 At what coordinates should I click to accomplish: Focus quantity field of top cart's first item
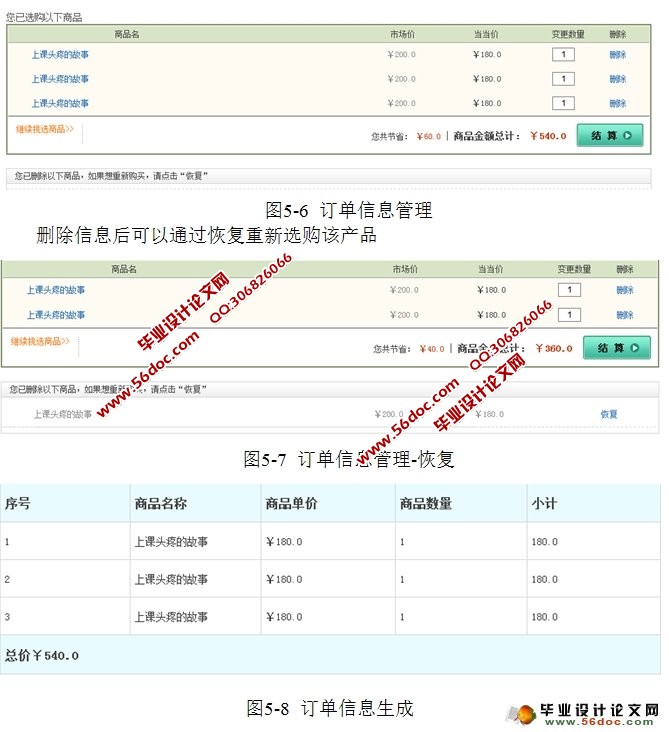pos(563,55)
